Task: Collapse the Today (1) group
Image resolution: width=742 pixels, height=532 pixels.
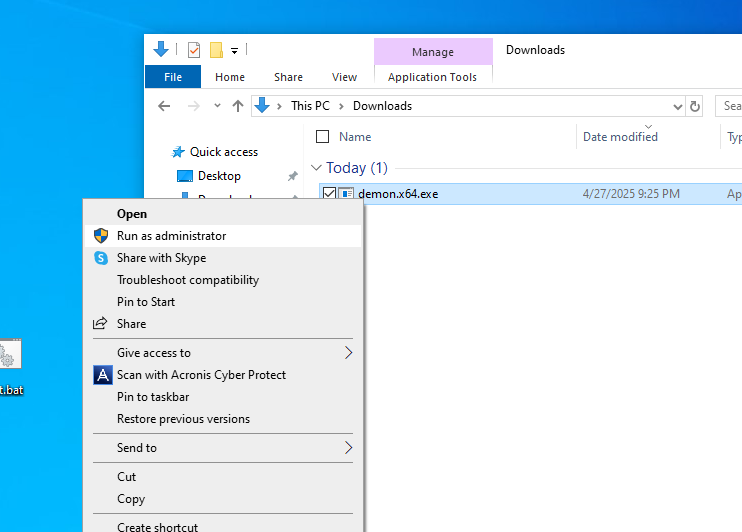Action: point(316,168)
